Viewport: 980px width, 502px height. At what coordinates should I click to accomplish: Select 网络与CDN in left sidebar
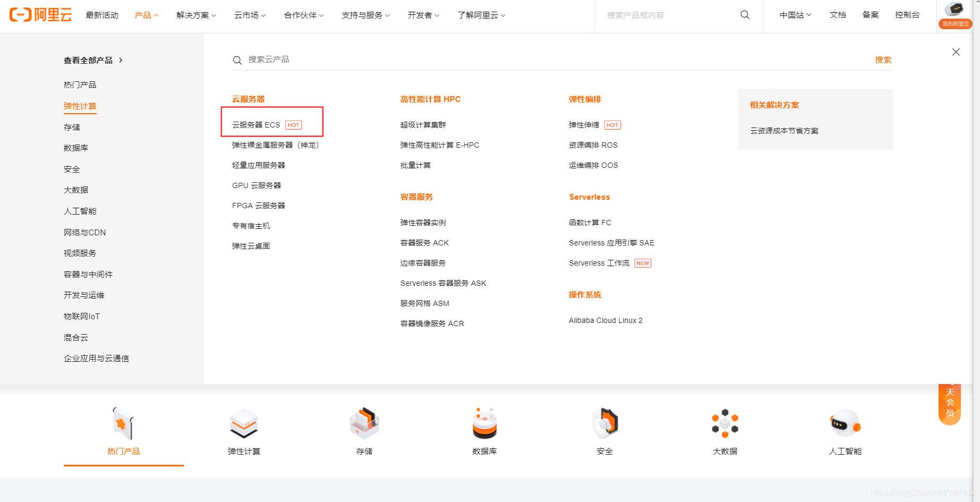tap(85, 232)
